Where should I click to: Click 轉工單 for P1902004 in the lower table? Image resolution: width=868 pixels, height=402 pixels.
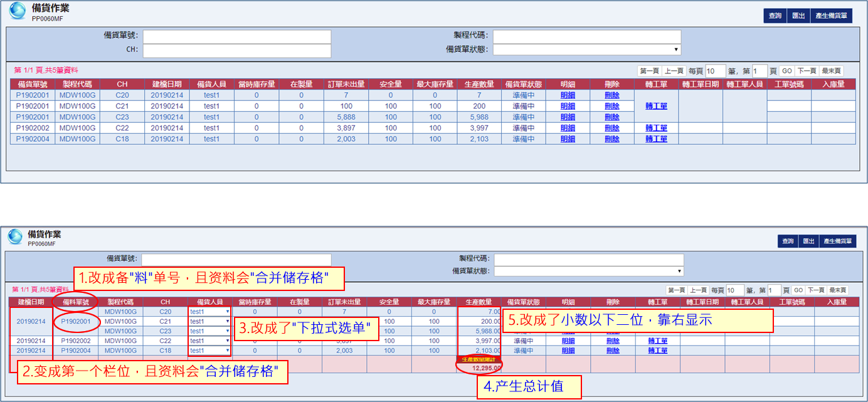pos(657,351)
